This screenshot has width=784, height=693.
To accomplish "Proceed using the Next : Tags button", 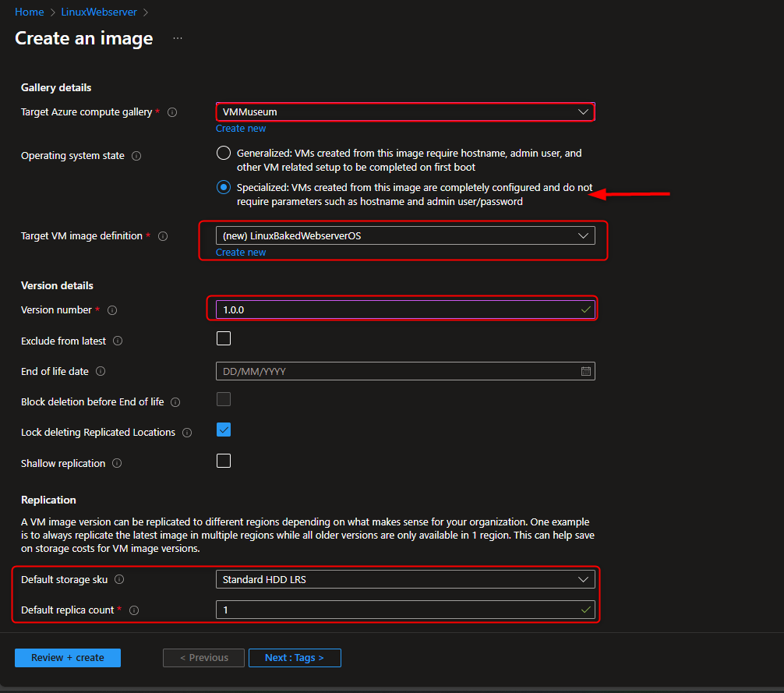I will pos(295,657).
